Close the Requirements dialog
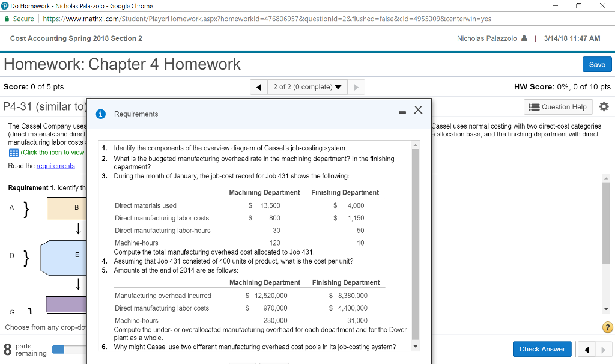This screenshot has width=615, height=364. tap(419, 110)
